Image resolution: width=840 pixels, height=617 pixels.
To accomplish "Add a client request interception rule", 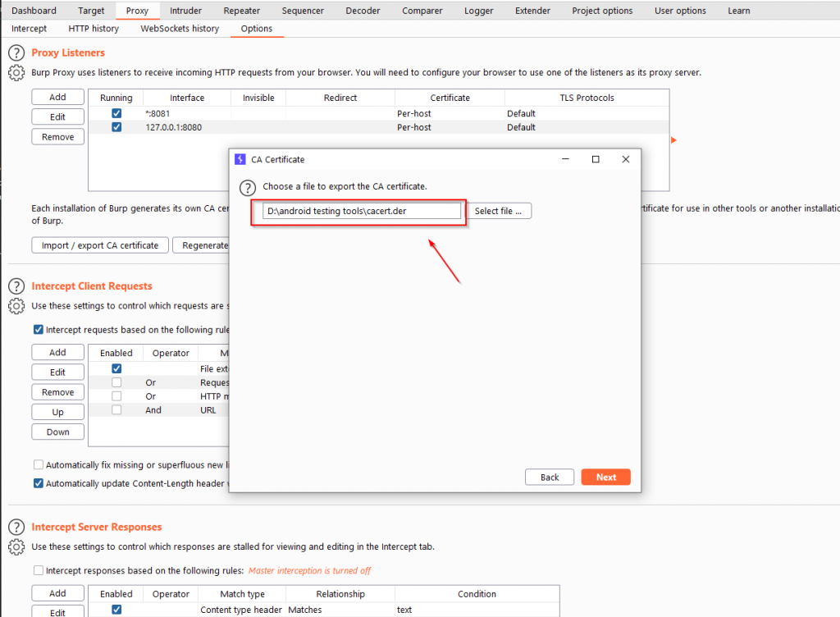I will tap(58, 352).
